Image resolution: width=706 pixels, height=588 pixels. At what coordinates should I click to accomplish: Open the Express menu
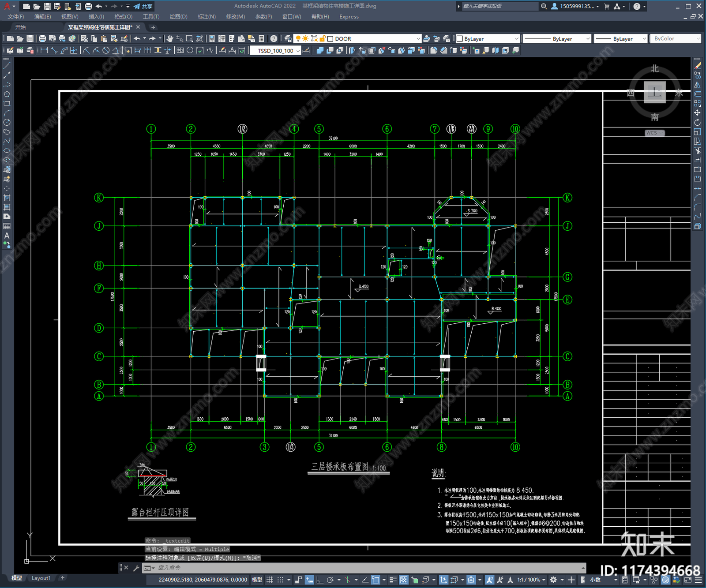(x=349, y=17)
